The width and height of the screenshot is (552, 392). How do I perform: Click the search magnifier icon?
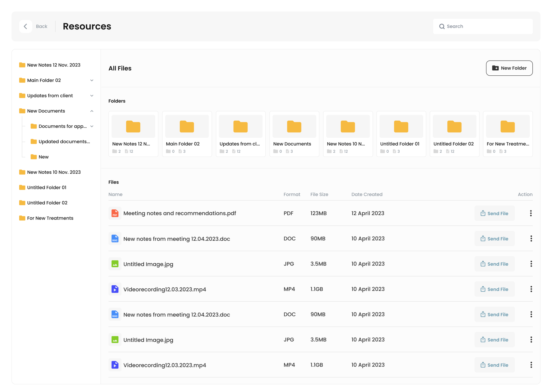click(442, 26)
